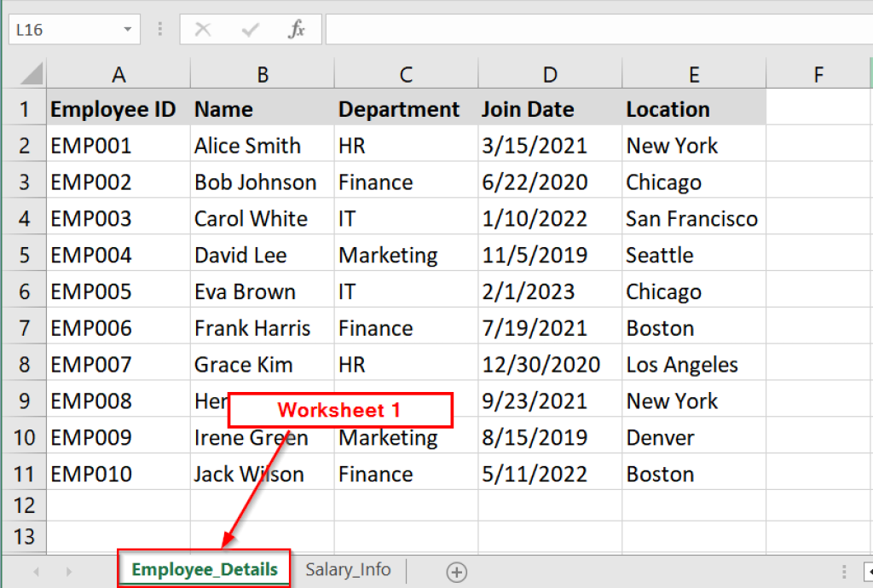Image resolution: width=873 pixels, height=588 pixels.
Task: Click the Cancel (X) icon beside formula bar
Action: coord(202,28)
